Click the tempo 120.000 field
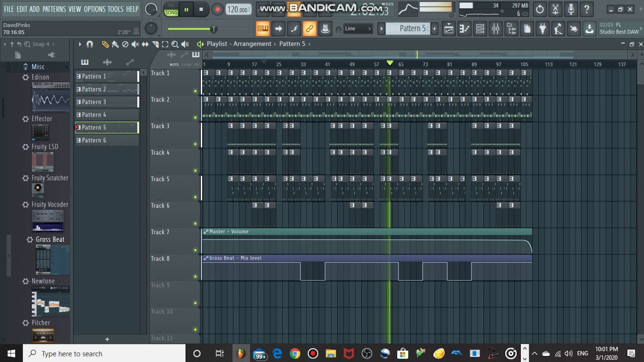The width and height of the screenshot is (644, 362). (x=238, y=10)
